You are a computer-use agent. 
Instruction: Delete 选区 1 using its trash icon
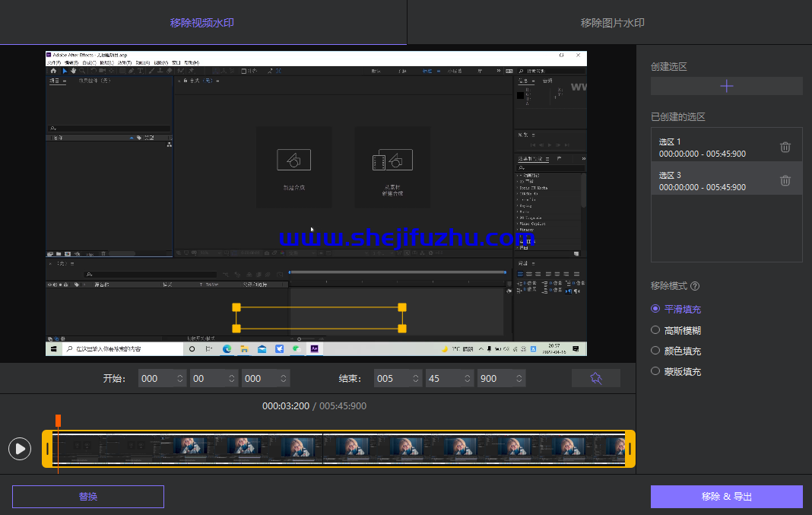coord(785,147)
